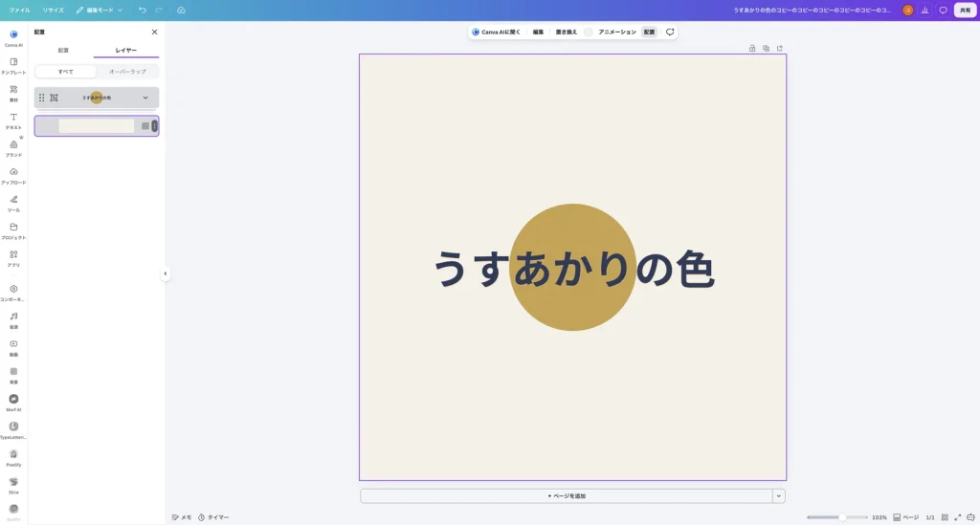Viewport: 980px width, 525px height.
Task: Select the background layer row thumbnail
Action: click(97, 126)
